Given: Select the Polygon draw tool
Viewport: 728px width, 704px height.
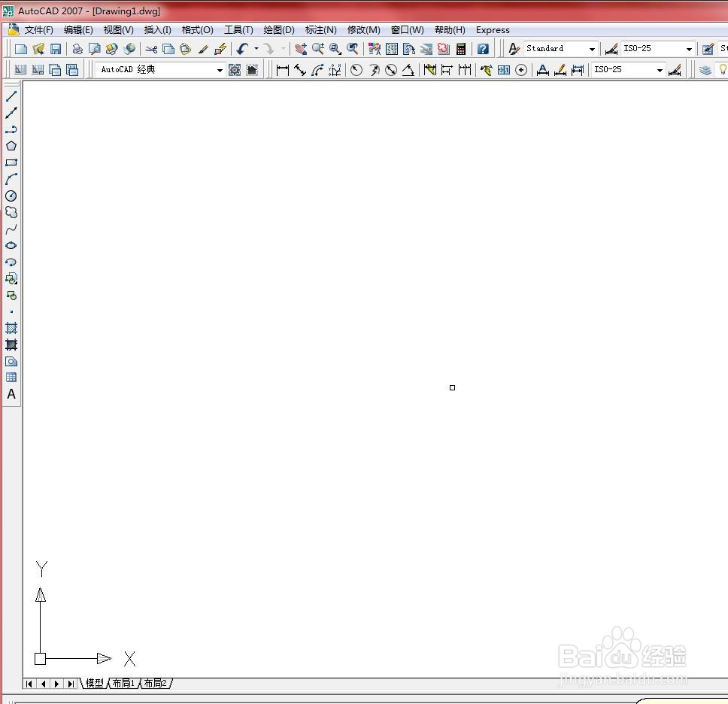Looking at the screenshot, I should [x=11, y=146].
